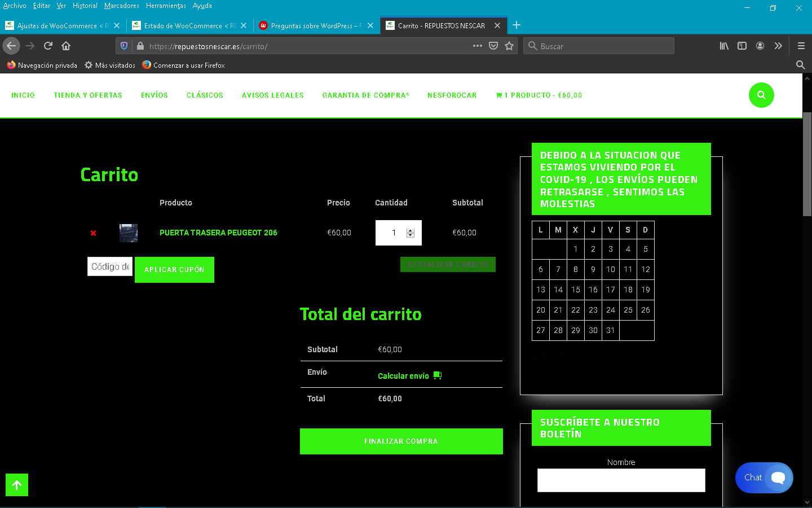Close the Carrito - REPUESTOS NESCAR tab

tap(497, 25)
